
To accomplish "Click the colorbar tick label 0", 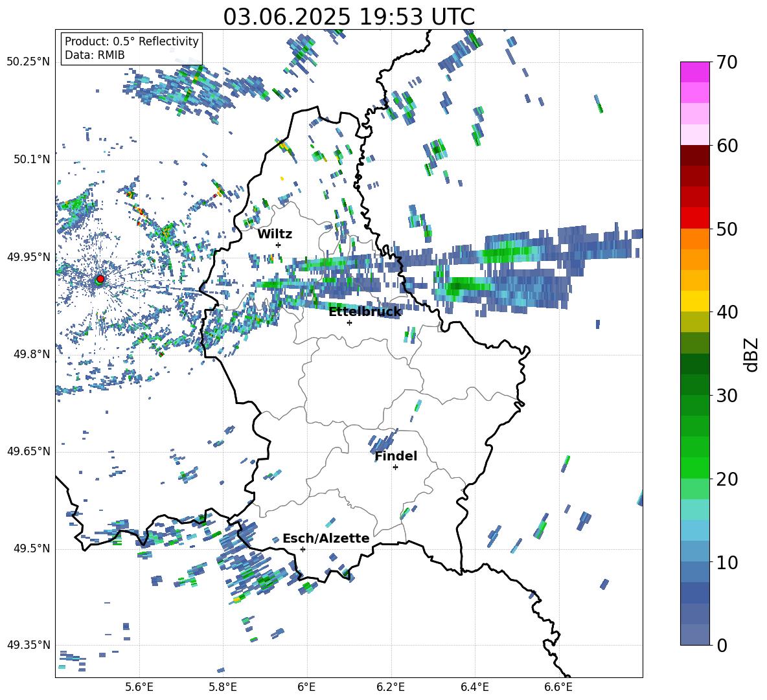I will pyautogui.click(x=722, y=645).
